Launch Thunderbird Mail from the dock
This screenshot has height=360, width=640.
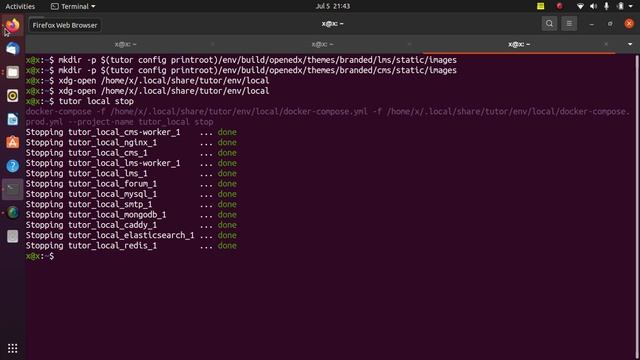13,49
